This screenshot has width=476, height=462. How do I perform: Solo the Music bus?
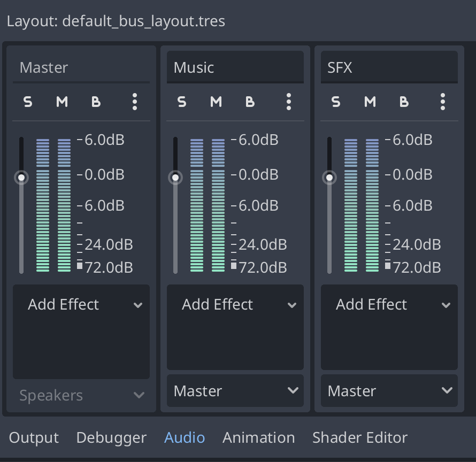182,101
